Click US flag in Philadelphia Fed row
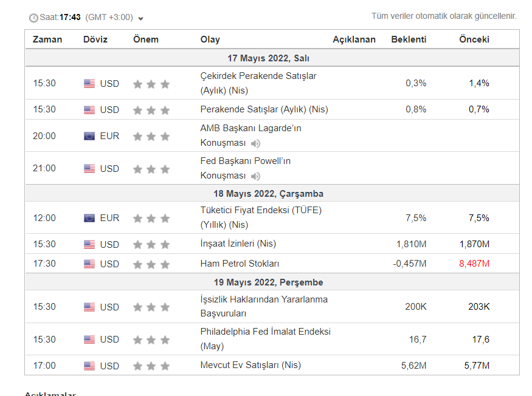The image size is (532, 396). (x=89, y=340)
